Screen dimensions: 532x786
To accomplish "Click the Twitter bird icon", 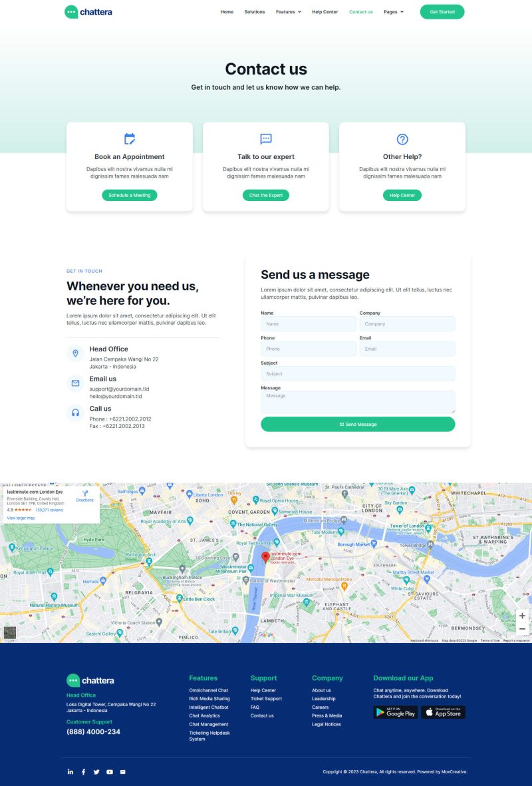I will [x=96, y=772].
